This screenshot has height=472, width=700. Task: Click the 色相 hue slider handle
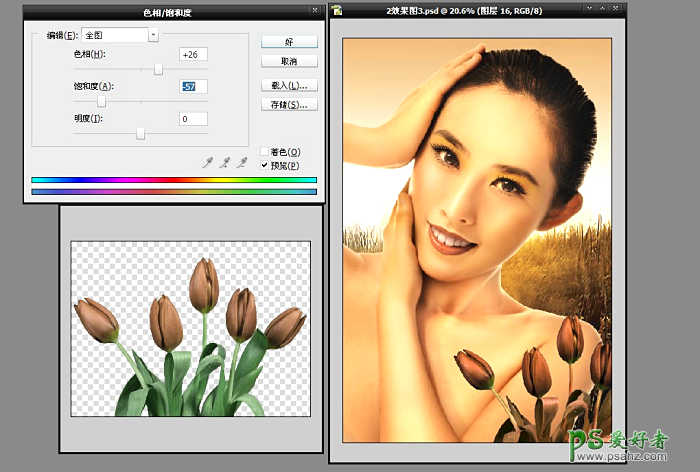158,70
